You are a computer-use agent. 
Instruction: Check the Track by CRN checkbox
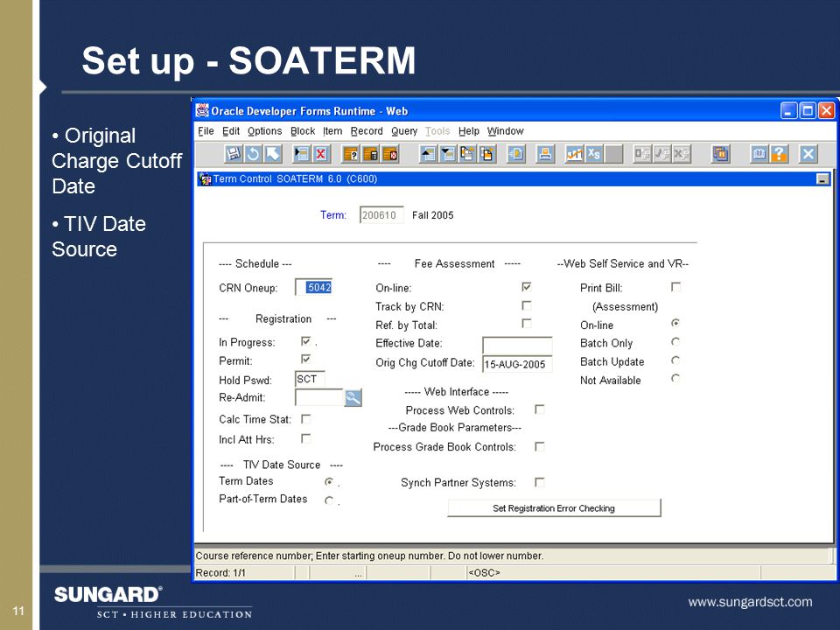pyautogui.click(x=527, y=305)
